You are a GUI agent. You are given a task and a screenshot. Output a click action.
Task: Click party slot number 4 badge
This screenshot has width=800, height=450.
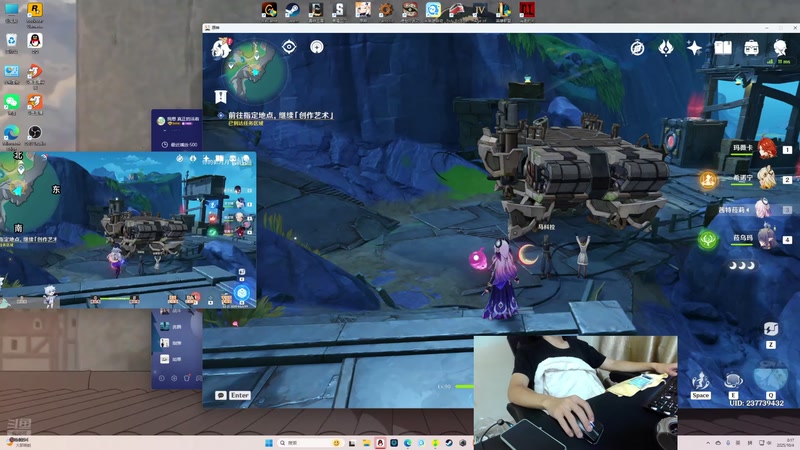(787, 240)
